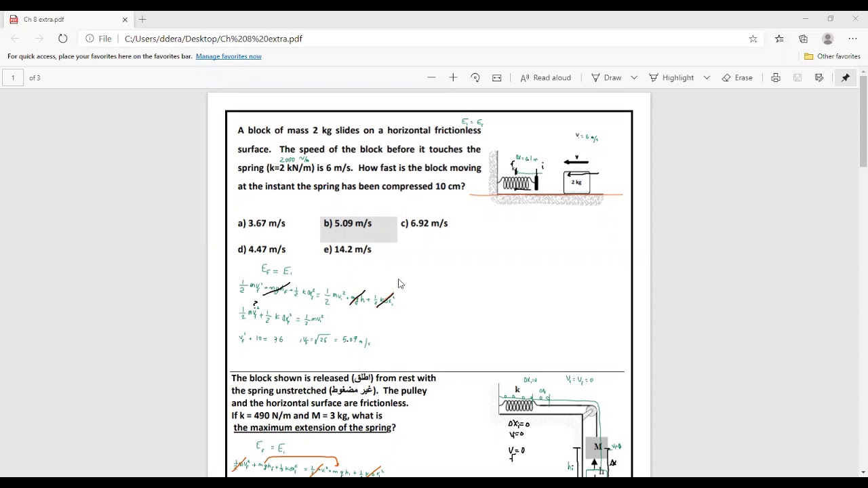The image size is (868, 488).
Task: Open the user profile icon
Action: click(827, 39)
